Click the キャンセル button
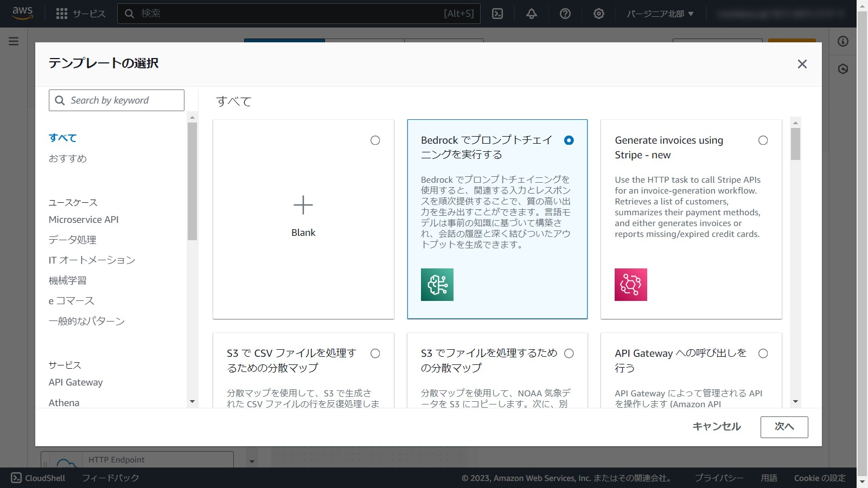Image resolution: width=868 pixels, height=488 pixels. pyautogui.click(x=716, y=427)
